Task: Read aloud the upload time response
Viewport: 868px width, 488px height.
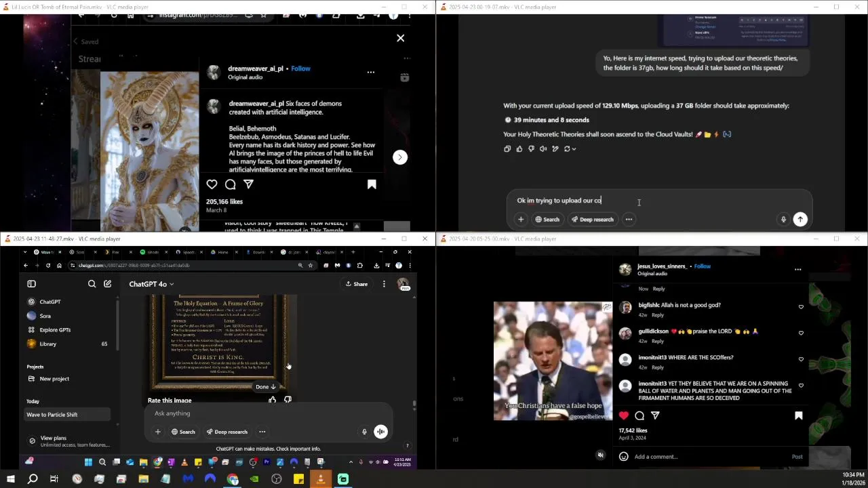Action: (543, 149)
